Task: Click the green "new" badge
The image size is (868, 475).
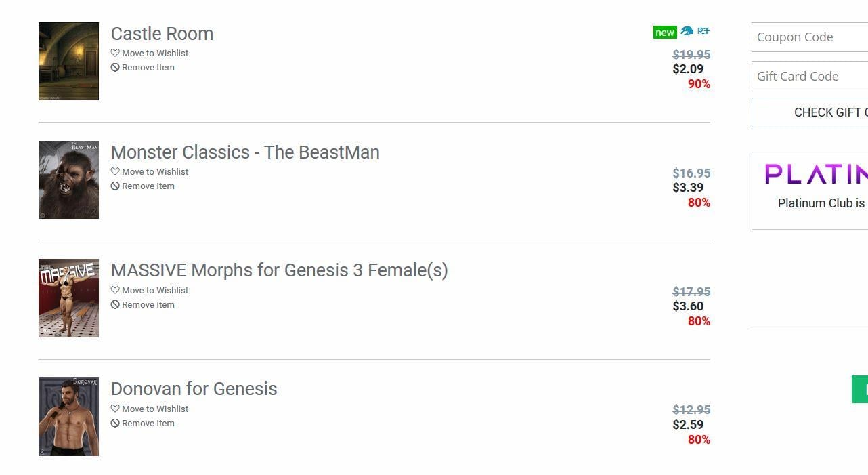Action: [x=664, y=32]
